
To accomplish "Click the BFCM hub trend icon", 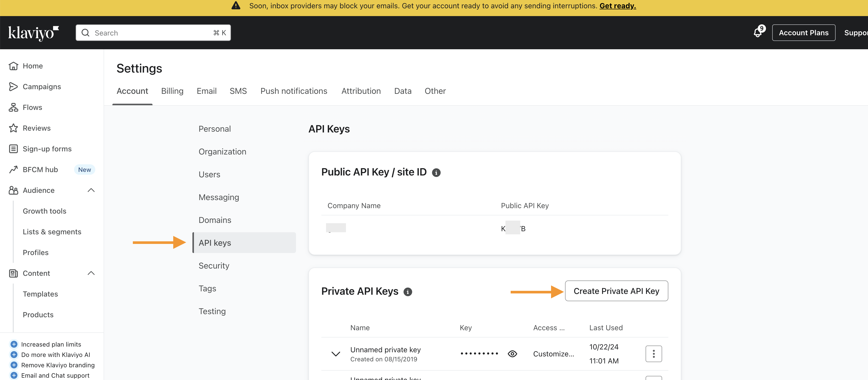I will coord(13,170).
